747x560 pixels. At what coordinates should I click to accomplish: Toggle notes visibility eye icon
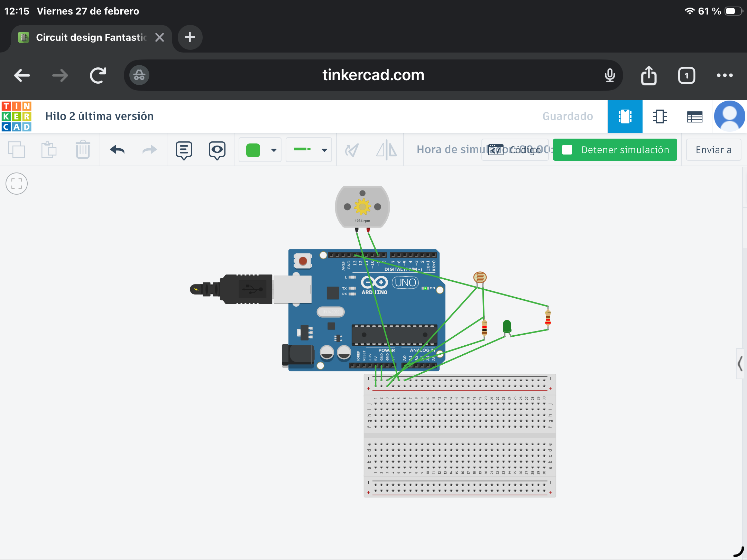click(x=217, y=150)
